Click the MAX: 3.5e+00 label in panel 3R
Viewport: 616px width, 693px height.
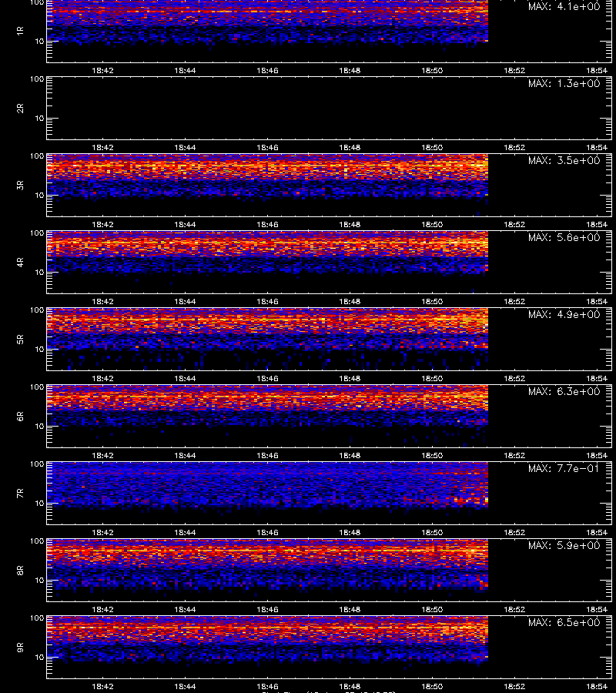[x=564, y=160]
